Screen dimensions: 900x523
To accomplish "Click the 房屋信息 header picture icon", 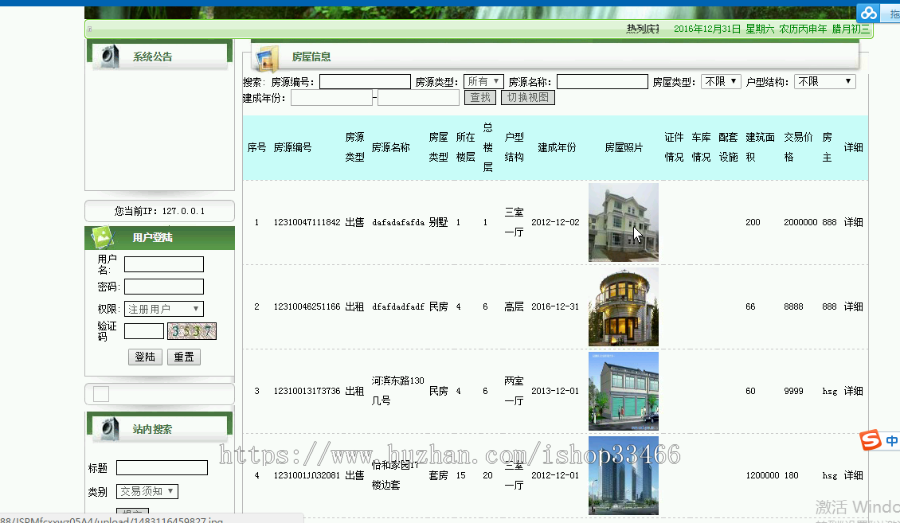I will [267, 58].
